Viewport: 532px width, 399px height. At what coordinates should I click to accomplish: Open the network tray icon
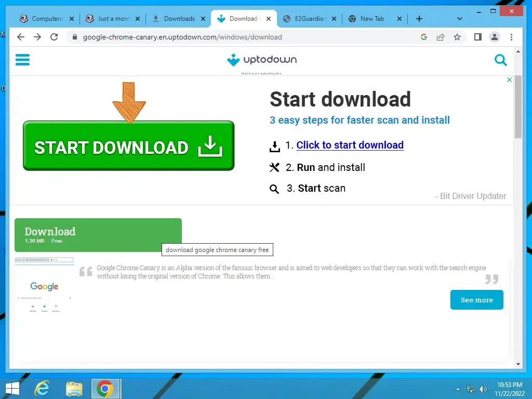471,389
